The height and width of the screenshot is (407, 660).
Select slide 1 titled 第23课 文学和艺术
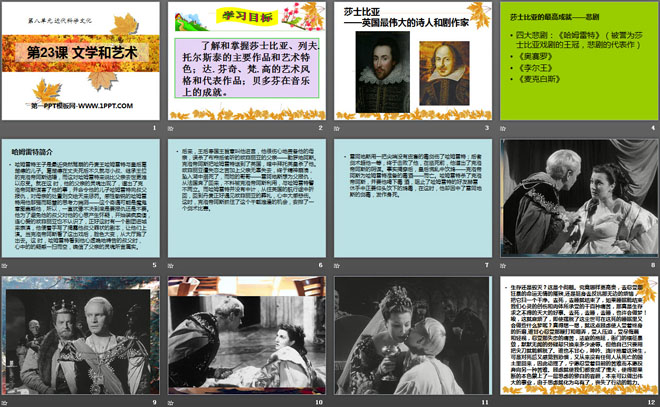click(81, 61)
